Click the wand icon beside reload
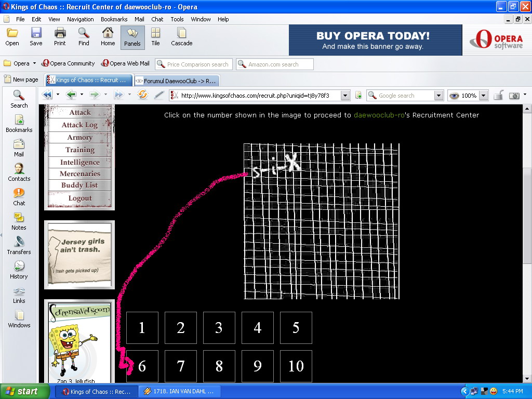 point(159,95)
